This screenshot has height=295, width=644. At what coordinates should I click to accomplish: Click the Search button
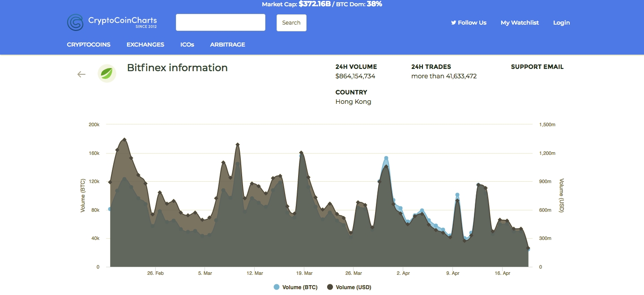(x=291, y=23)
